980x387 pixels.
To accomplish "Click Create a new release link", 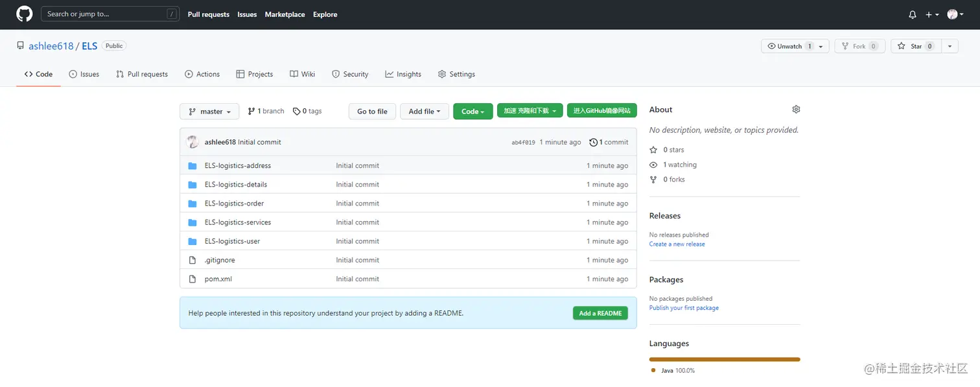I will tap(677, 244).
